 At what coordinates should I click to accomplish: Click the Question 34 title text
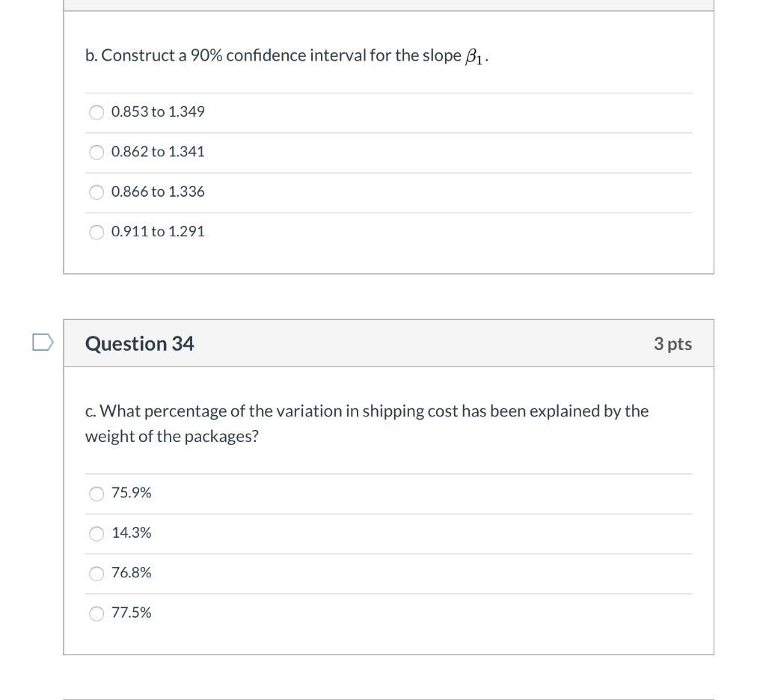point(138,343)
